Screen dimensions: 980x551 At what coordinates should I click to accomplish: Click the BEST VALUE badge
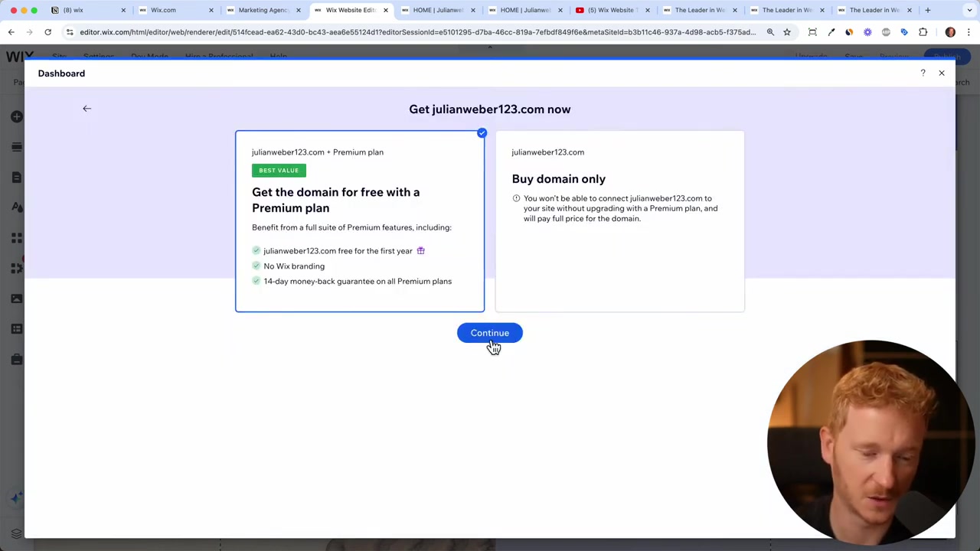tap(279, 170)
